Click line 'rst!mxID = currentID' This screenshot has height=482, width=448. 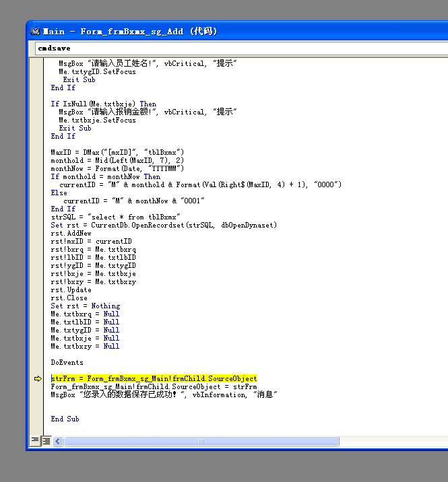[x=92, y=241]
